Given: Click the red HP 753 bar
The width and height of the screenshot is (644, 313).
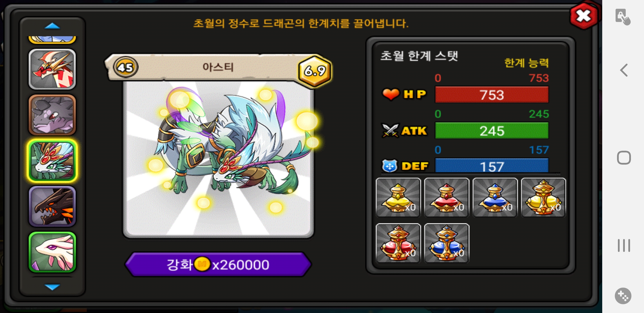Looking at the screenshot, I should (x=492, y=95).
